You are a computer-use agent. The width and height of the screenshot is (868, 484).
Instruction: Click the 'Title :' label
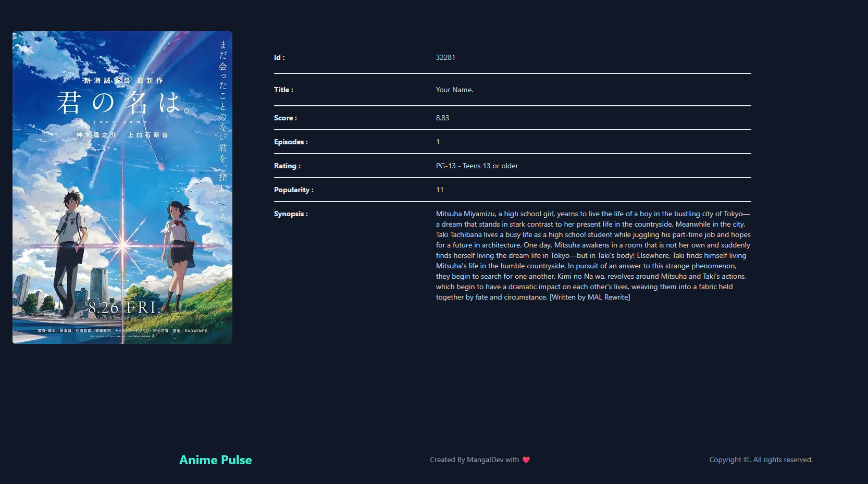[x=283, y=90]
